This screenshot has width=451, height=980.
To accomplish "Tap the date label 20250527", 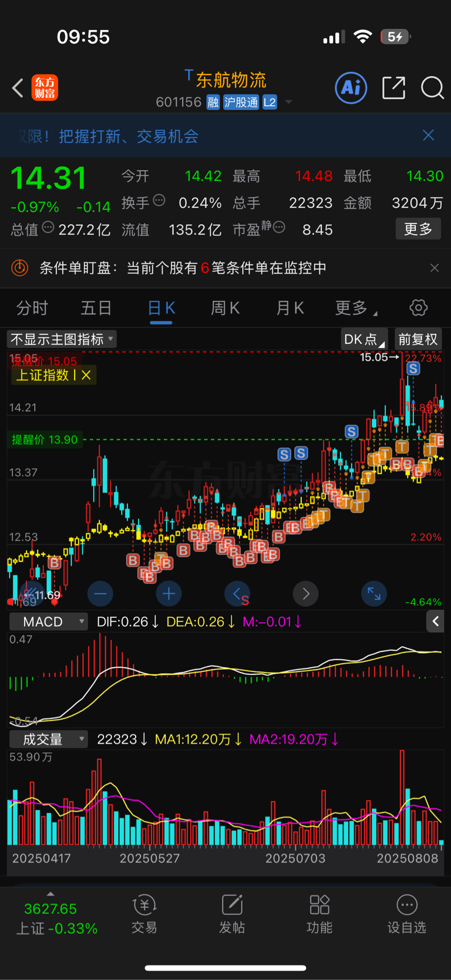I will pos(150,859).
